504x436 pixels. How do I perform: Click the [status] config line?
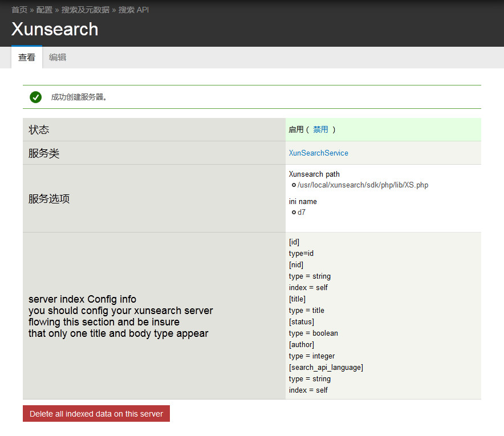pos(301,322)
